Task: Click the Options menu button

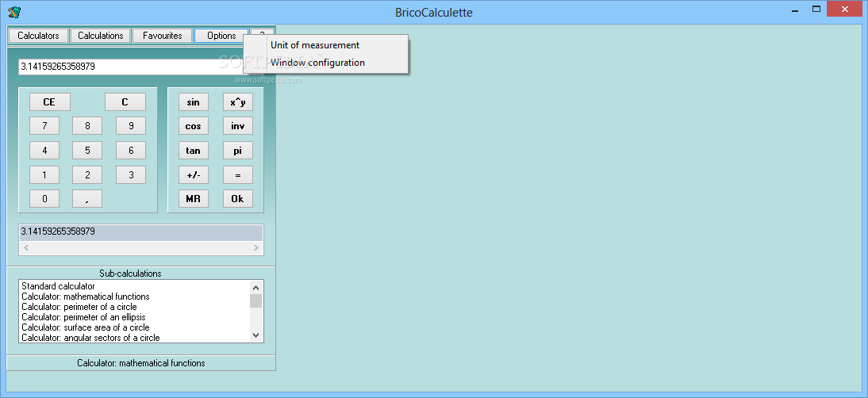Action: tap(221, 36)
